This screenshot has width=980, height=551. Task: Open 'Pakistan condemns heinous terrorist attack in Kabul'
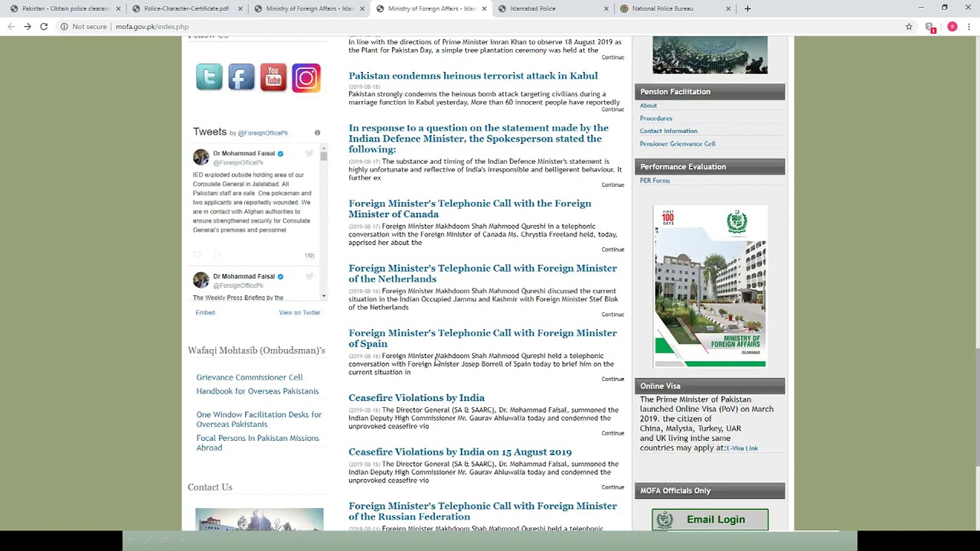[473, 76]
